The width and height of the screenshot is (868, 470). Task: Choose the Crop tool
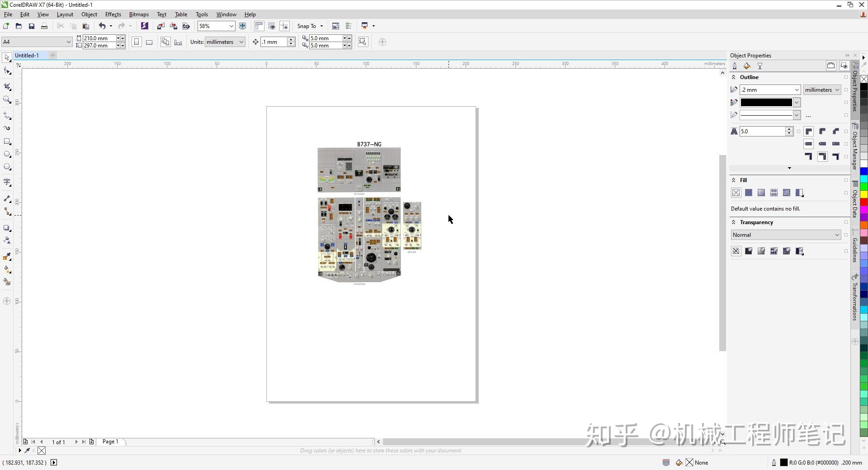click(x=7, y=86)
